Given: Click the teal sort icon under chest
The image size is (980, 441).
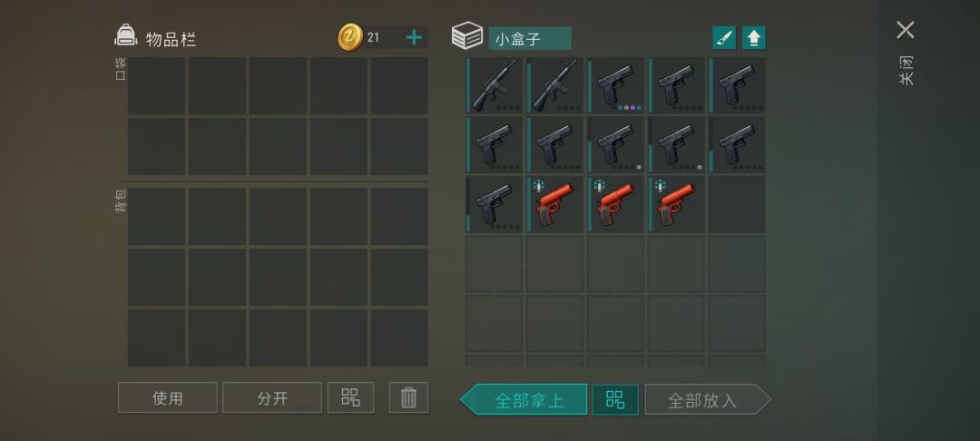Looking at the screenshot, I should tap(615, 400).
